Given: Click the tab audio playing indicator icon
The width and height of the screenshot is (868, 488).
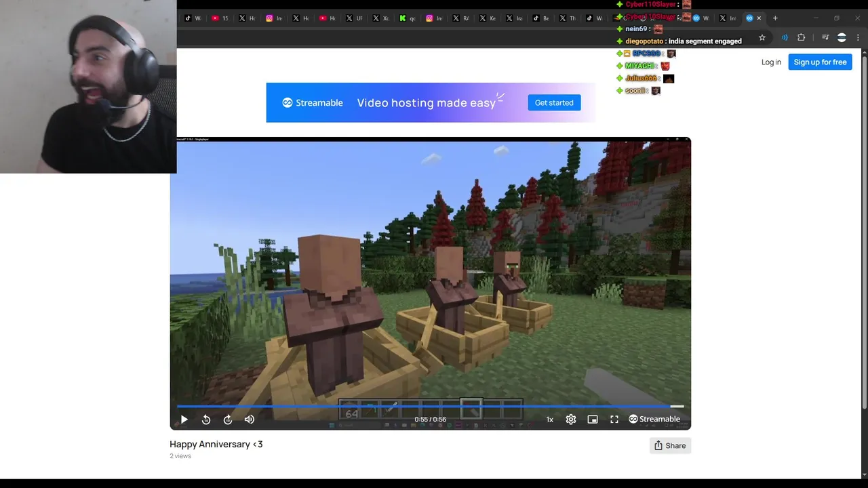Looking at the screenshot, I should pos(785,37).
